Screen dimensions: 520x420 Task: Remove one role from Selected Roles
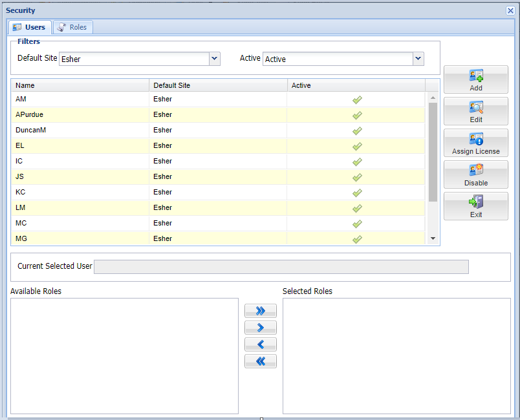click(261, 344)
